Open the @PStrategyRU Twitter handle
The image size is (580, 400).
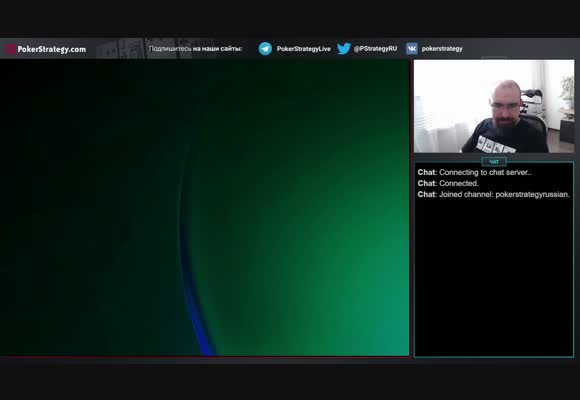click(x=375, y=48)
